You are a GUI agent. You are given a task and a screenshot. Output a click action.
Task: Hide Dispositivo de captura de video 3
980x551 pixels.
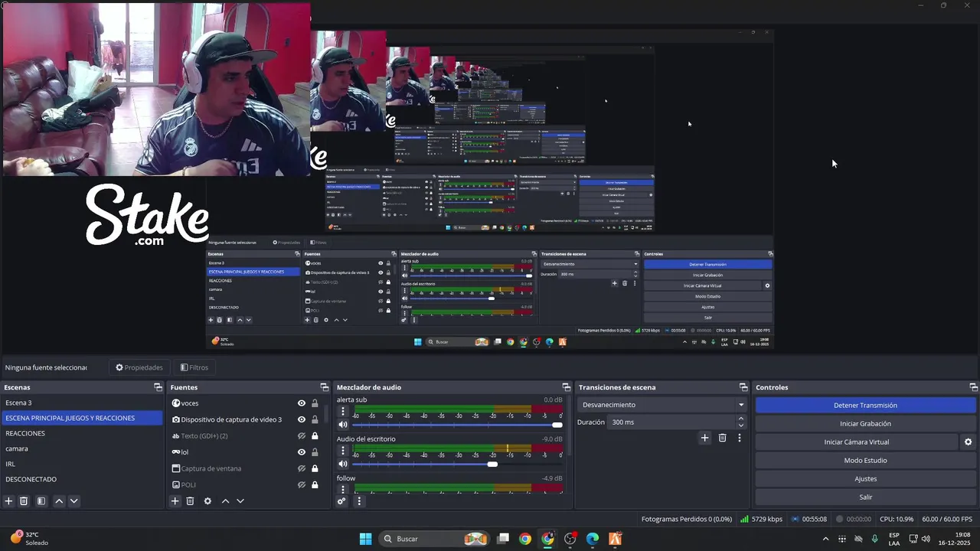coord(302,419)
